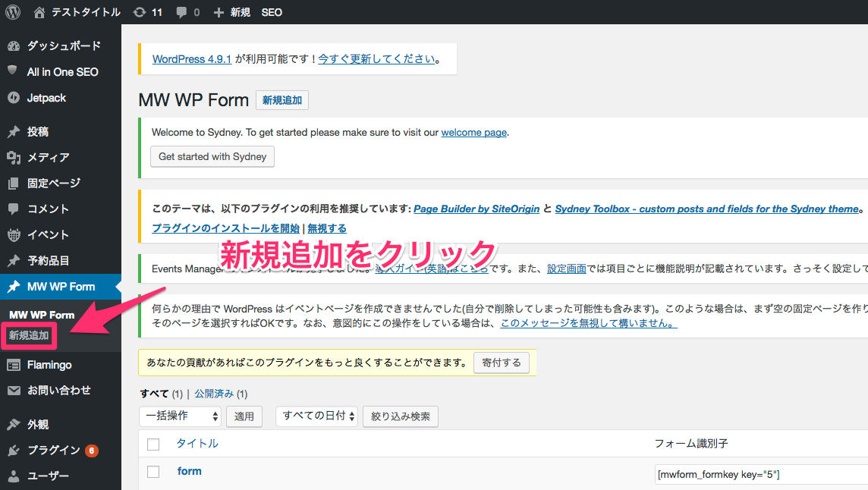This screenshot has width=868, height=490.
Task: Click the Jetpack icon in sidebar
Action: [14, 98]
